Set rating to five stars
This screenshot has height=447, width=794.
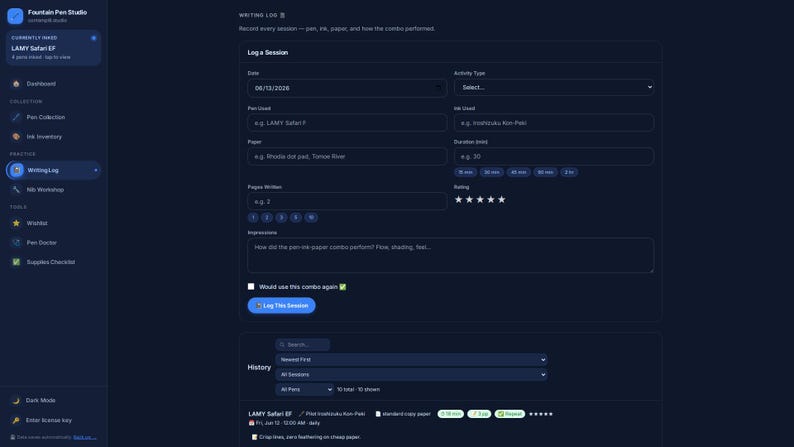click(x=501, y=199)
